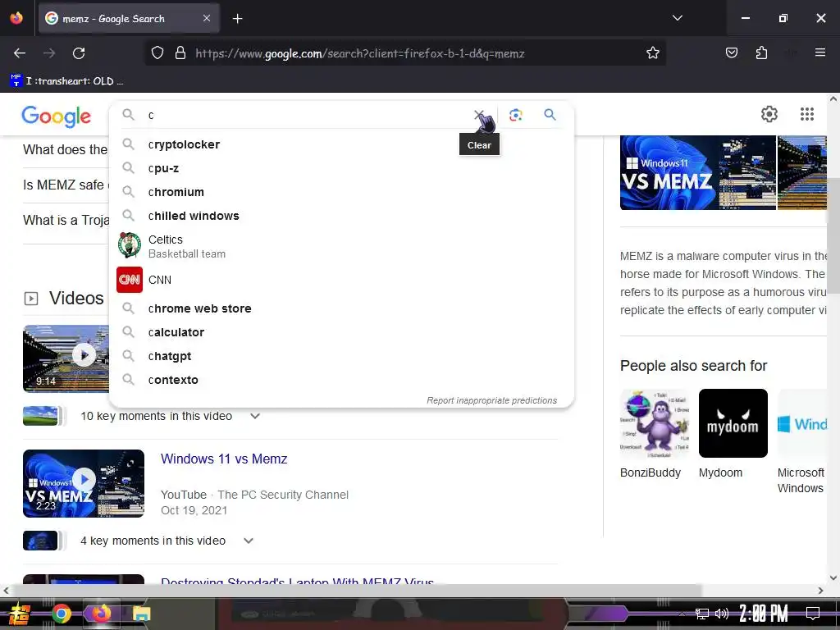
Task: Open Google quick settings gear
Action: pyautogui.click(x=769, y=114)
